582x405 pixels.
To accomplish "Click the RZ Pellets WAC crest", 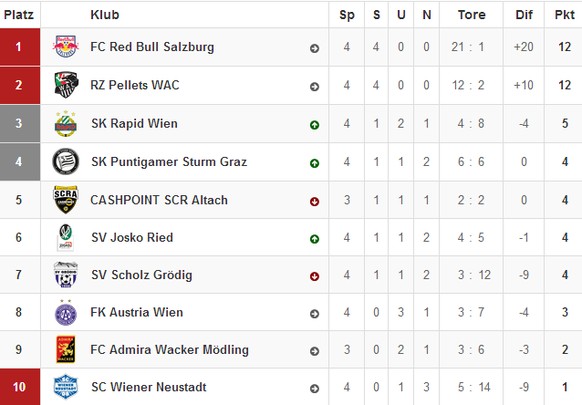I will (x=66, y=85).
